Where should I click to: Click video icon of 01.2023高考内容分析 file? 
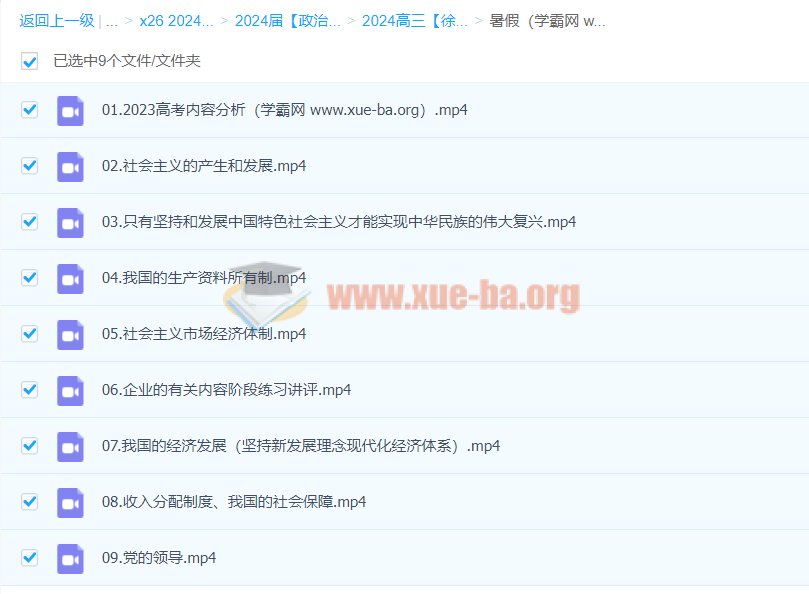(x=70, y=110)
